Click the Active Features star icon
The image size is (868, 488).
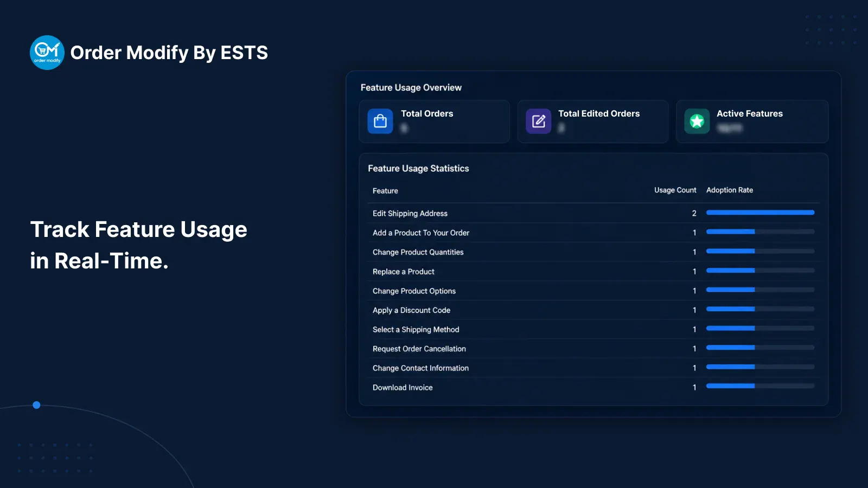(x=697, y=121)
